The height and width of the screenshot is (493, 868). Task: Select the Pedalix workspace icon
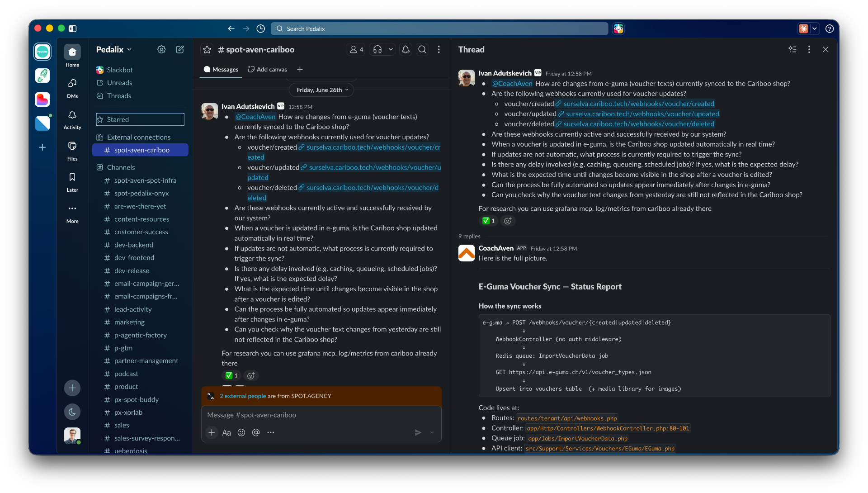(42, 52)
